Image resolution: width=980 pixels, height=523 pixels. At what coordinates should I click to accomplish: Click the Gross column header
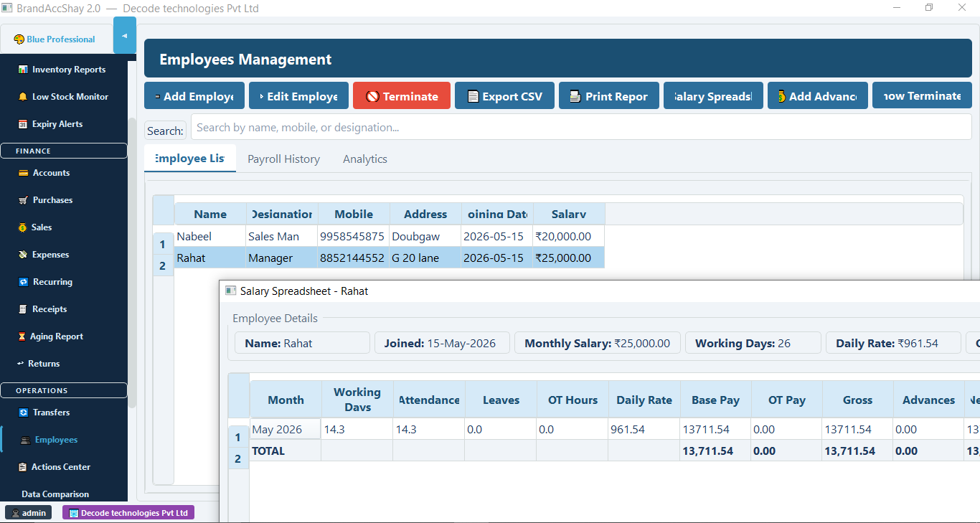(x=858, y=400)
